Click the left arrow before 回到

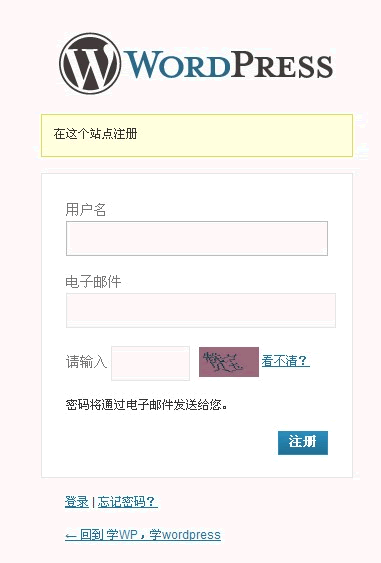click(x=71, y=536)
